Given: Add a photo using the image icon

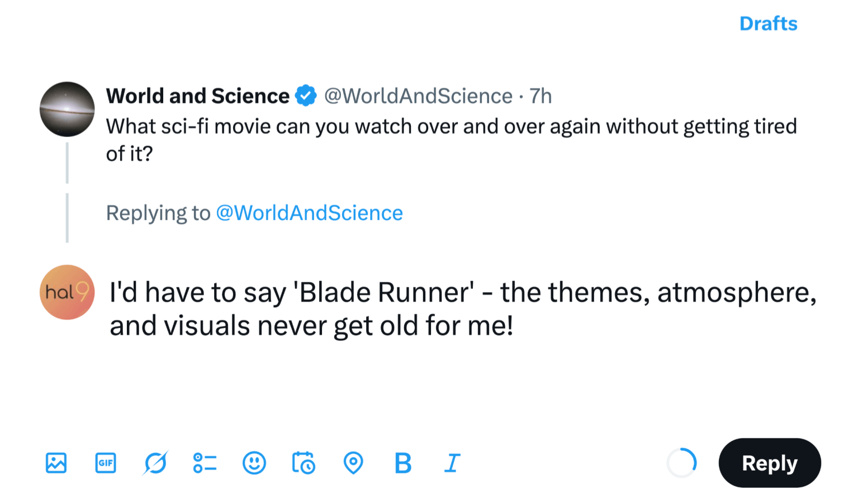Looking at the screenshot, I should (x=56, y=463).
